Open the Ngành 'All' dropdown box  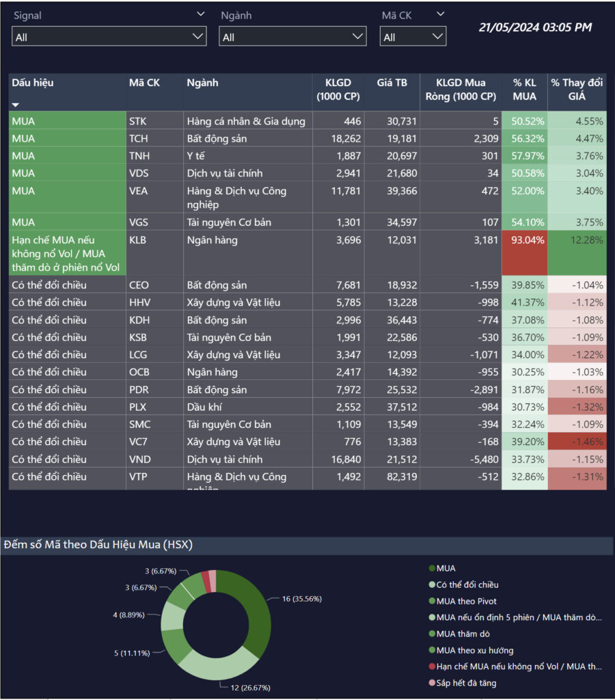(x=292, y=37)
